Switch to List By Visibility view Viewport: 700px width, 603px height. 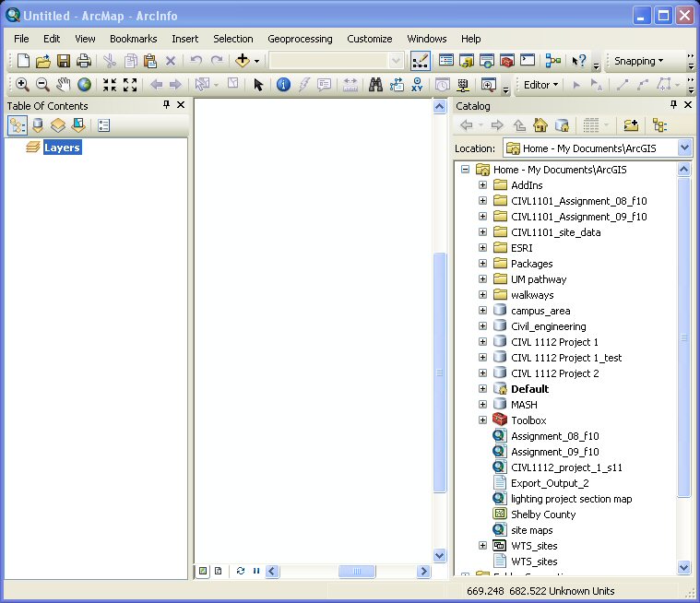pyautogui.click(x=58, y=125)
